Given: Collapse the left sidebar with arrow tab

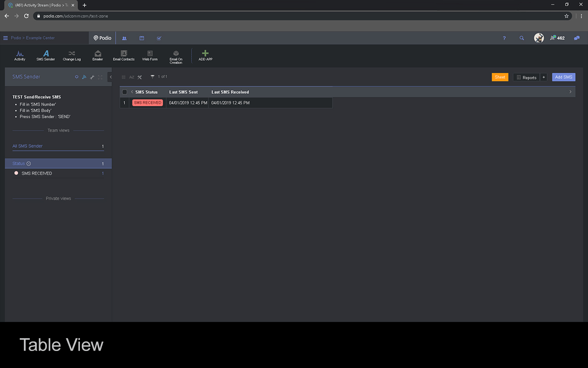Looking at the screenshot, I should tap(110, 77).
